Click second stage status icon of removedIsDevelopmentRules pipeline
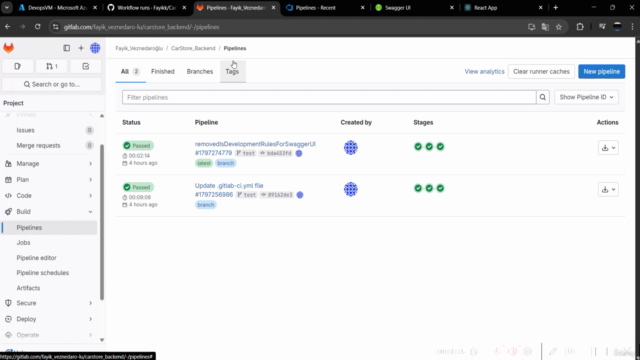The width and height of the screenshot is (640, 360). coord(429,147)
